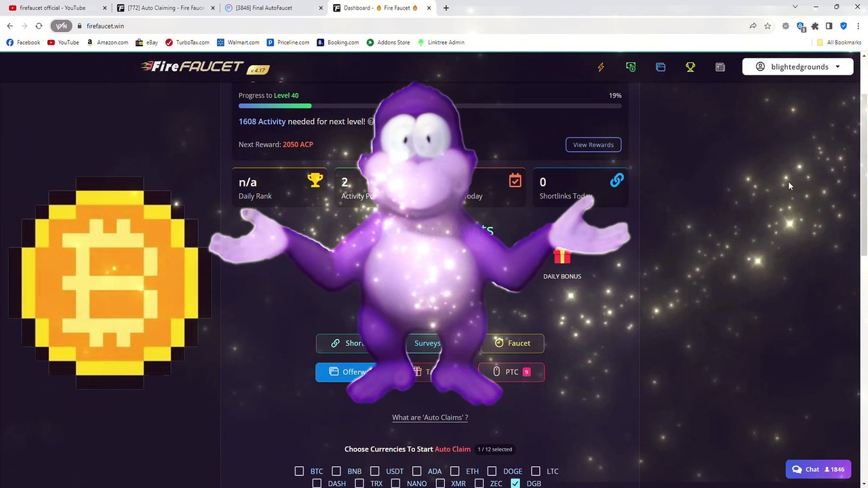The width and height of the screenshot is (868, 488).
Task: Open the What are 'Auto Claims'? link
Action: click(430, 418)
